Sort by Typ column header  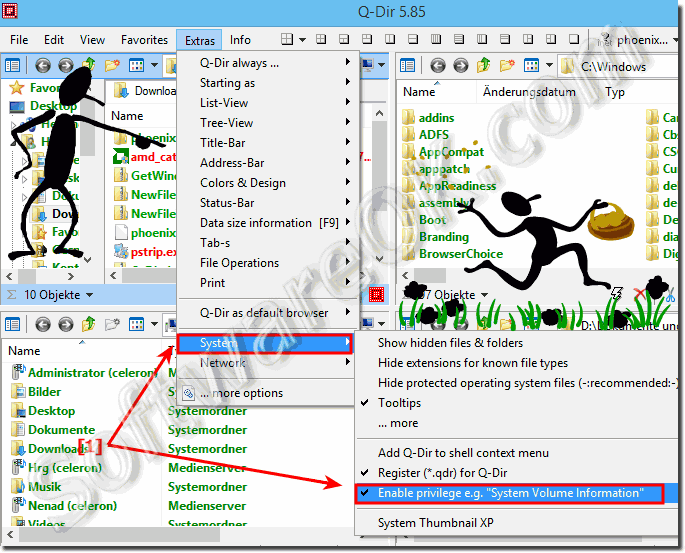pyautogui.click(x=615, y=92)
